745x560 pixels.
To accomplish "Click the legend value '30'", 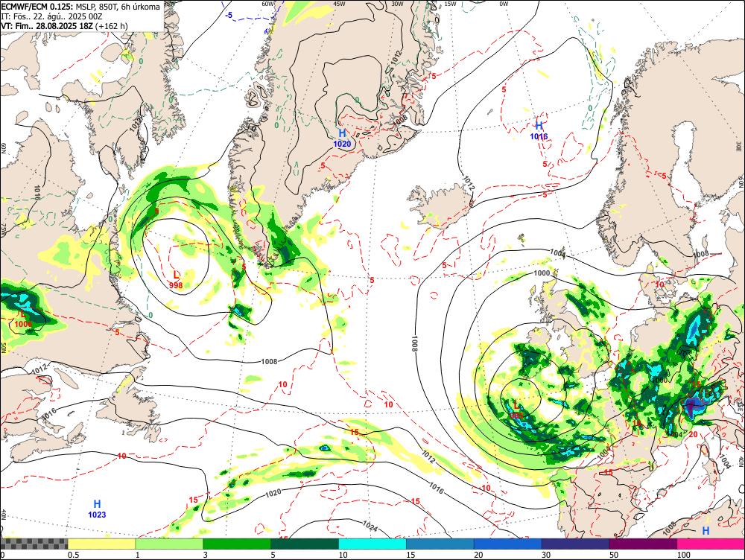I will tap(546, 555).
